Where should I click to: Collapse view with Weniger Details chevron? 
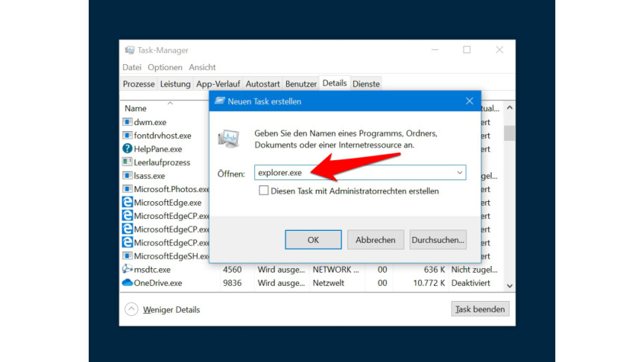coord(131,309)
